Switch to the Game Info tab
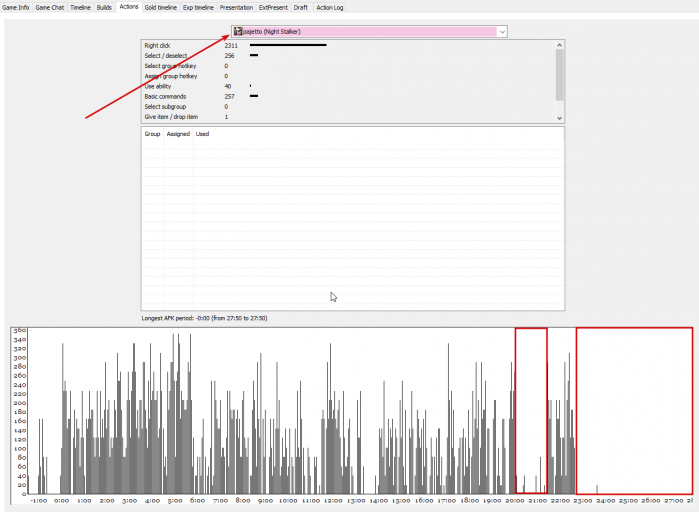The image size is (699, 512). (x=16, y=8)
